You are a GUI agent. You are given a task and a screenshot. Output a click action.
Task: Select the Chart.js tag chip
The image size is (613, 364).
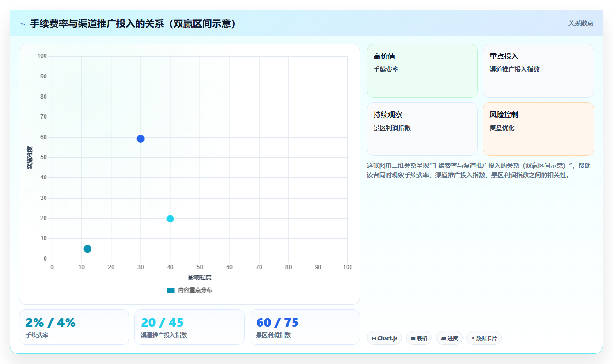click(385, 338)
